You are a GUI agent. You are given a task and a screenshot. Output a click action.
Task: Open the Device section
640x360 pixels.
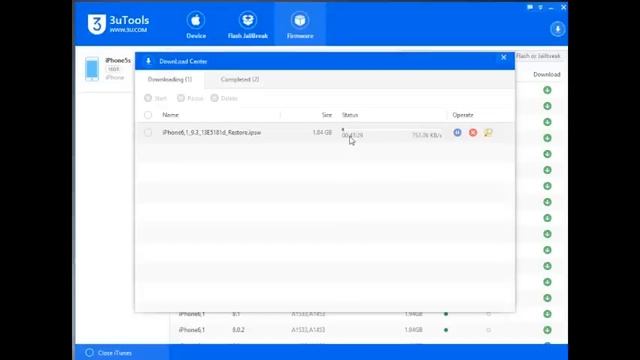(196, 25)
